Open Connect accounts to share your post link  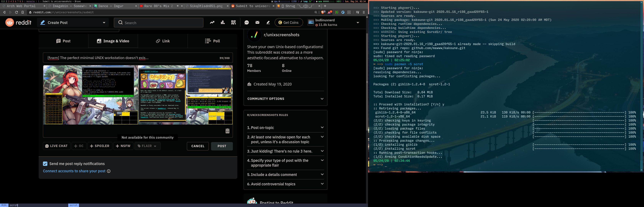(x=74, y=171)
